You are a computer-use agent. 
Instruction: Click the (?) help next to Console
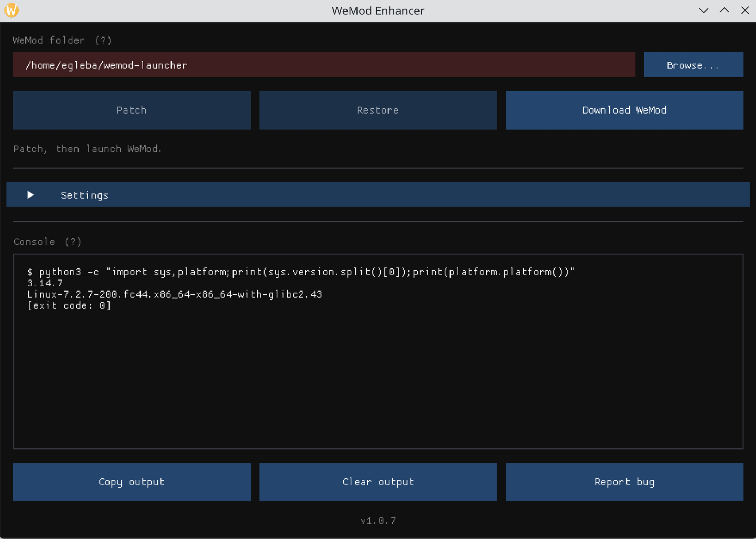[73, 242]
